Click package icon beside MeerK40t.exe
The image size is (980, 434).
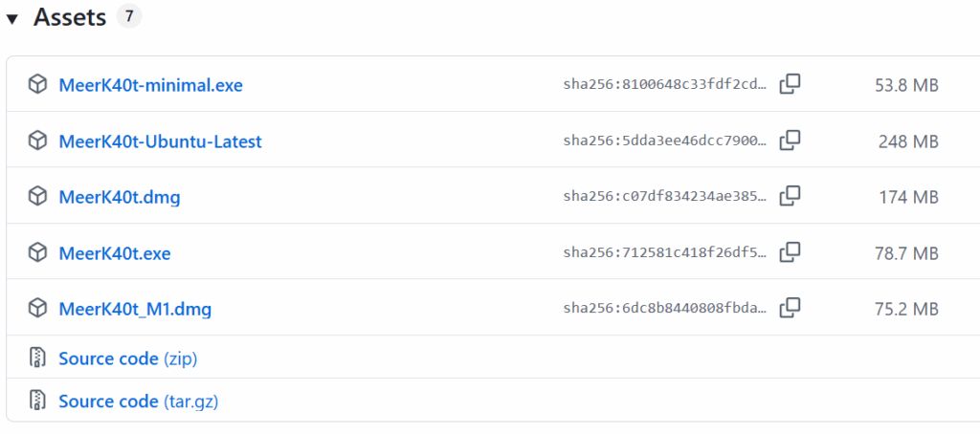pos(37,252)
